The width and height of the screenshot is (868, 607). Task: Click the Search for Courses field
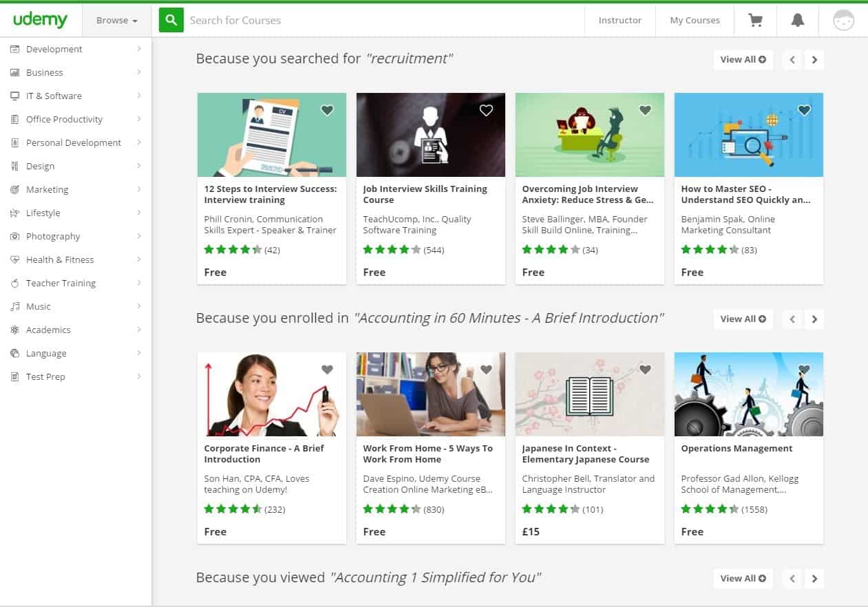[384, 20]
